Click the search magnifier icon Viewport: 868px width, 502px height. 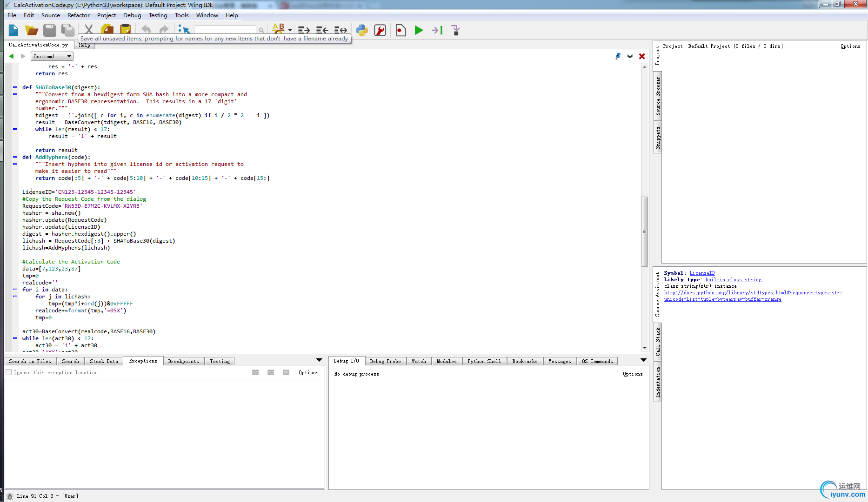click(x=261, y=30)
